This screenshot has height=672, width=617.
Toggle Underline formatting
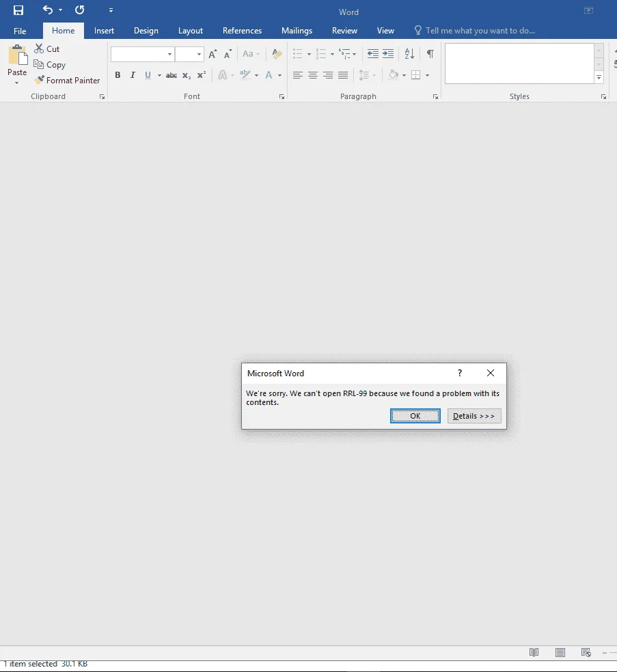click(148, 75)
